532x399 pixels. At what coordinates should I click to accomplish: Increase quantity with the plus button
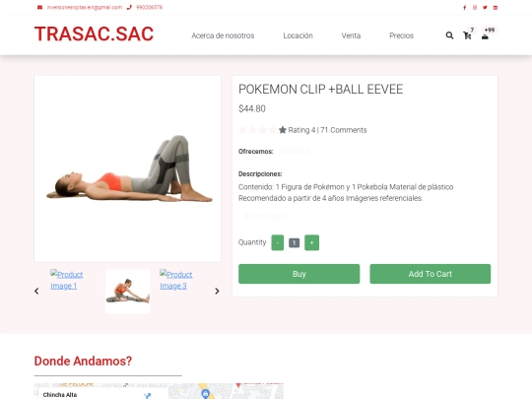[x=311, y=242]
